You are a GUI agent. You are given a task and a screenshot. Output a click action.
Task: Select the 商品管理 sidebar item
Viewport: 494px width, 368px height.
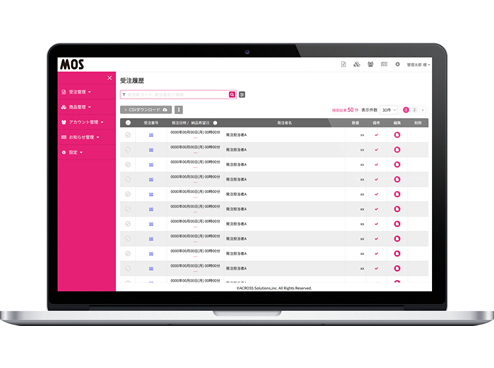pyautogui.click(x=76, y=107)
